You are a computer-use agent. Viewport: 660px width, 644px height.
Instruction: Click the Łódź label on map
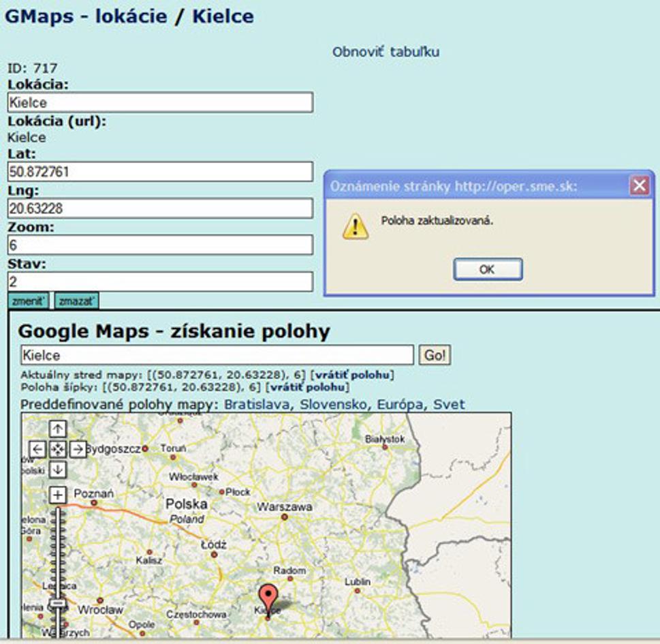point(213,545)
